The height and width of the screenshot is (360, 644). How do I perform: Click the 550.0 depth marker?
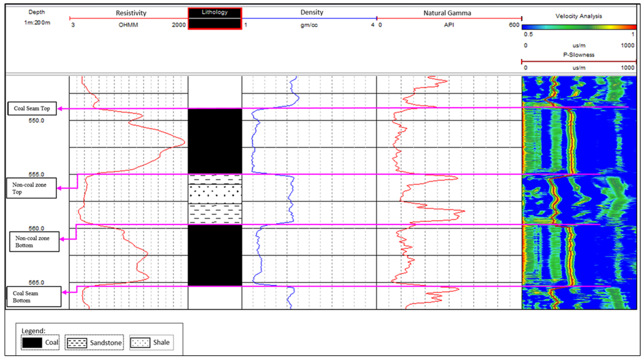(36, 121)
